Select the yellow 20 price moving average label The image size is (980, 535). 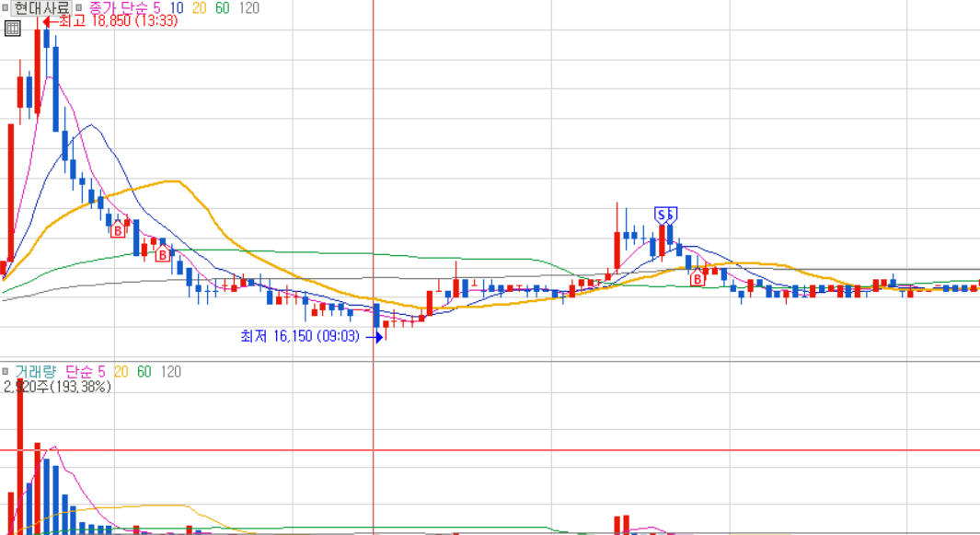200,8
